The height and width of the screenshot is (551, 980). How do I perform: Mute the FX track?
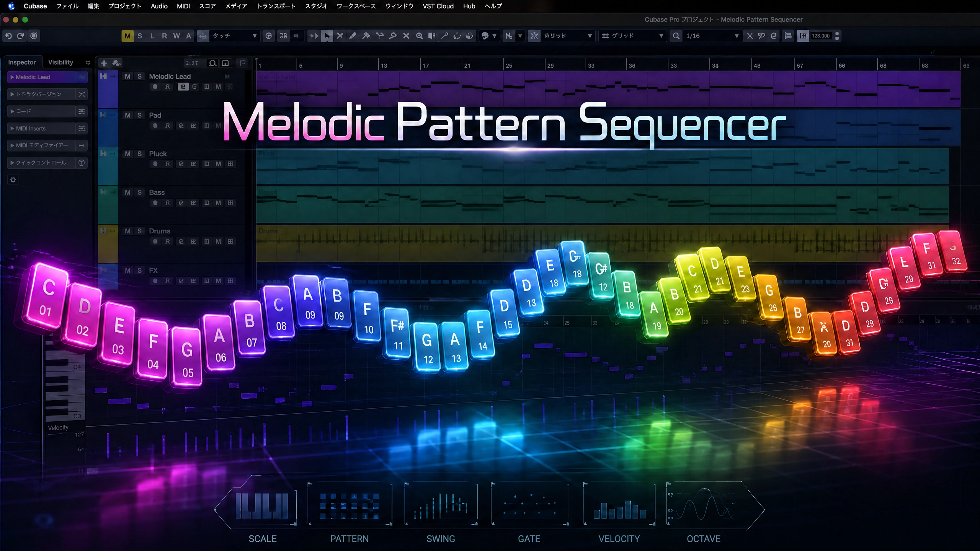pyautogui.click(x=127, y=271)
